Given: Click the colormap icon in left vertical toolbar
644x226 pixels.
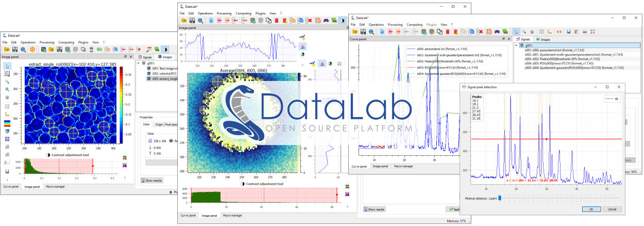Looking at the screenshot, I should point(8,124).
